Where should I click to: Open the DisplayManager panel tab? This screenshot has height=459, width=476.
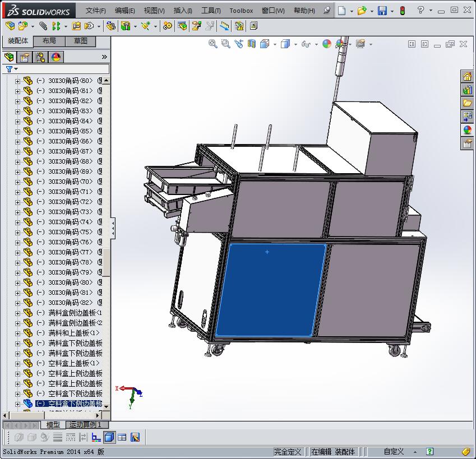point(56,57)
